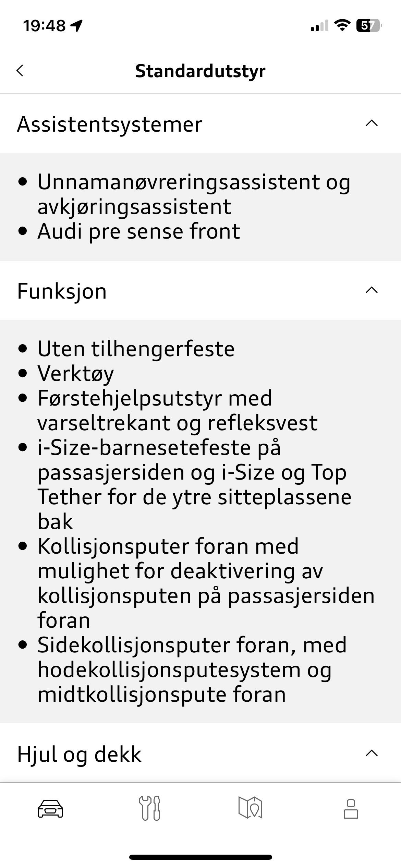
Task: Tap the Funksjon section header
Action: 200,291
